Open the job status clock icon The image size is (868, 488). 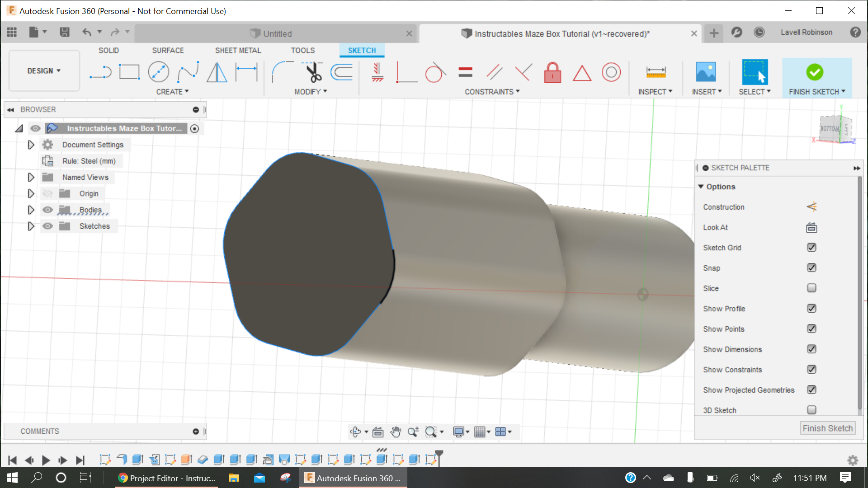759,32
